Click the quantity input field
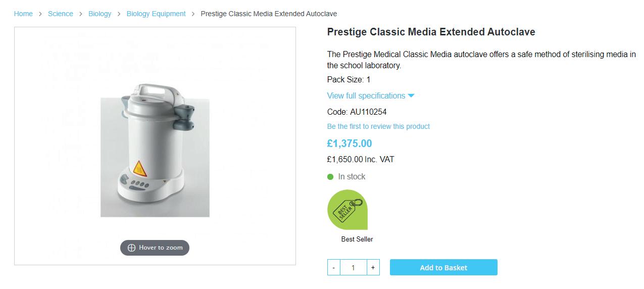Viewport: 644px width, 289px height. coord(353,268)
